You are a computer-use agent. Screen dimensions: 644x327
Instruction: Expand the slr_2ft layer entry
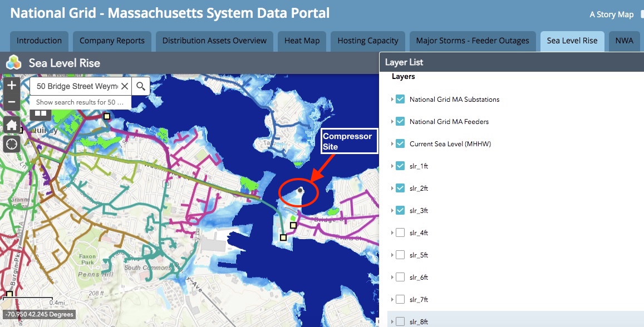392,189
